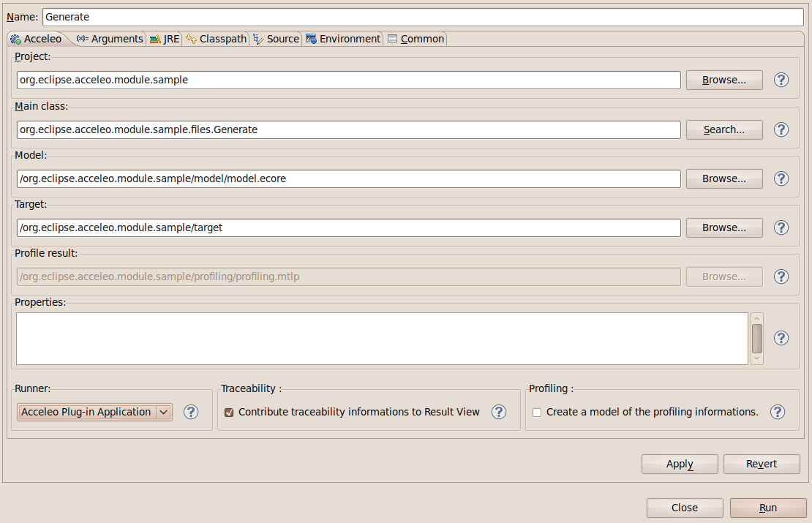Screen dimensions: 812x523
Task: Click help icon beside Target field
Action: coord(781,227)
